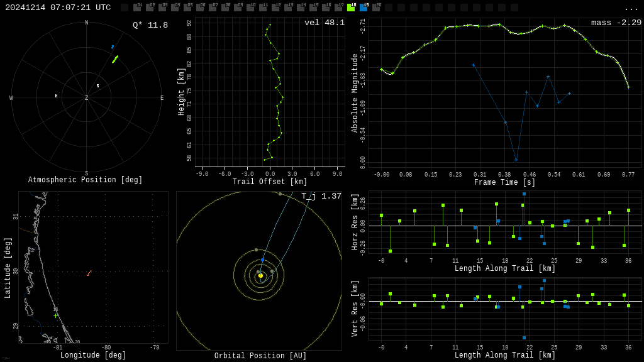Click the vel 48.1 readout

coord(324,23)
